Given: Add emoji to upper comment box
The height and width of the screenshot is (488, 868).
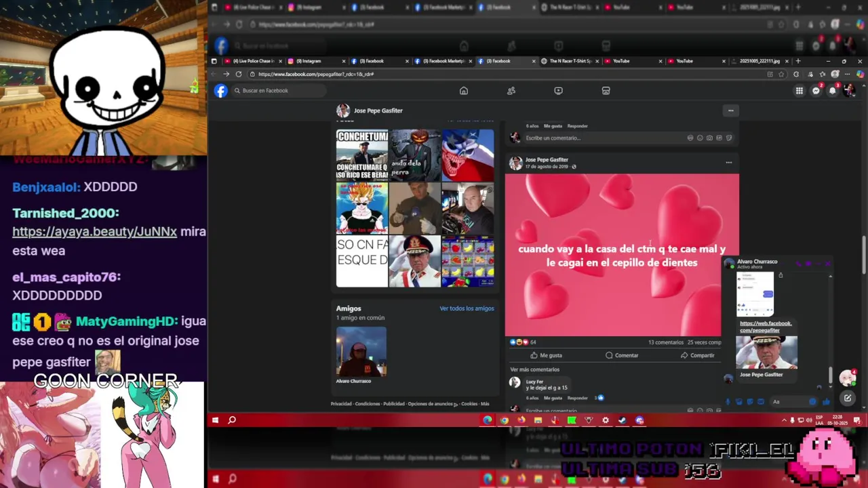Looking at the screenshot, I should coord(700,138).
